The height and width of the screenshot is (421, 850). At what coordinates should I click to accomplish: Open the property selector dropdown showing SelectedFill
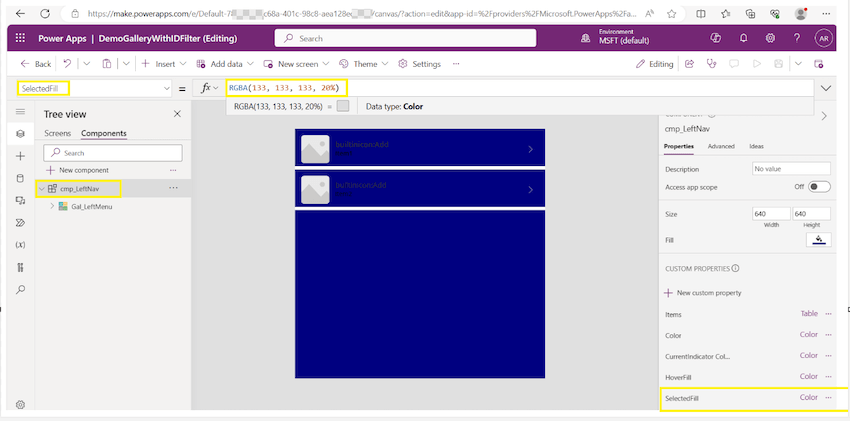coord(94,88)
